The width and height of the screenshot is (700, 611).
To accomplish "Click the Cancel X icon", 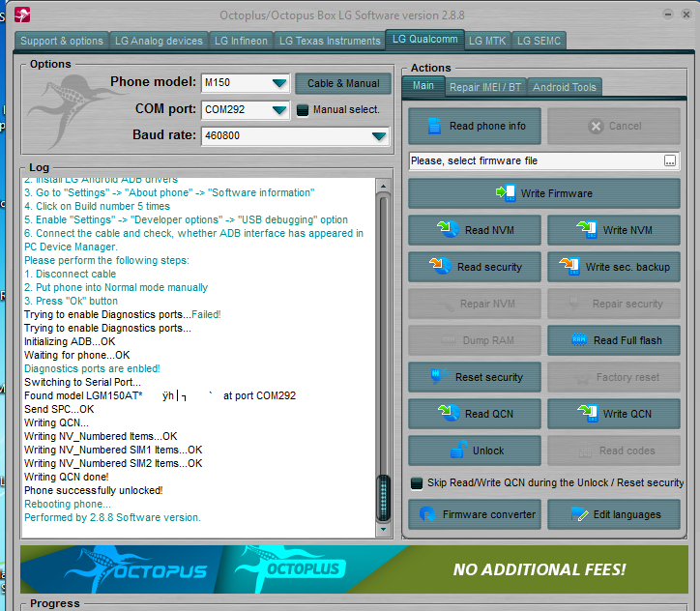I will click(x=596, y=127).
